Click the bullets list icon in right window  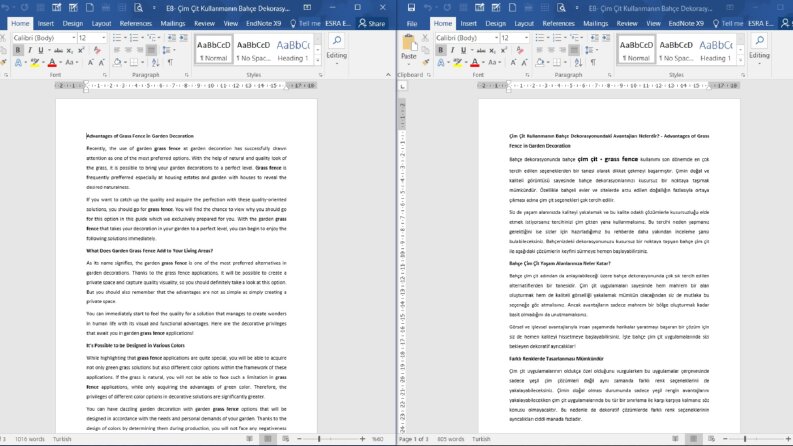click(540, 38)
